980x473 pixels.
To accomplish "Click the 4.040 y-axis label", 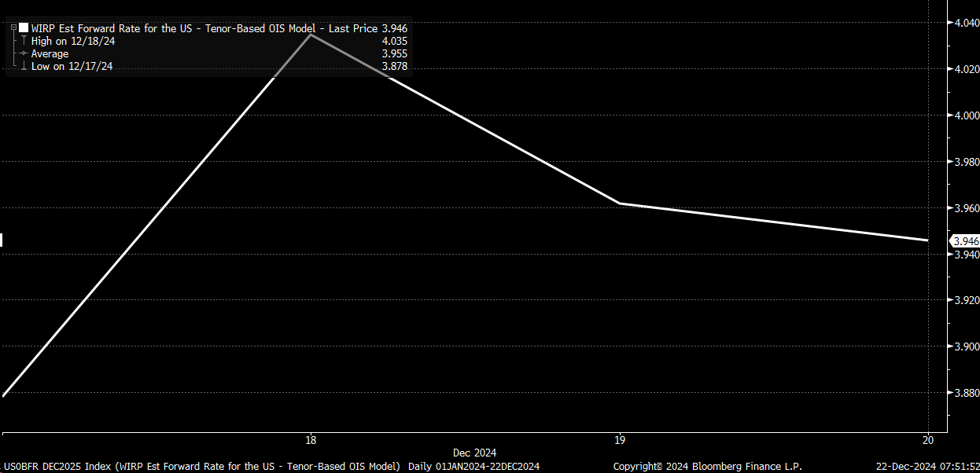I will click(x=967, y=23).
